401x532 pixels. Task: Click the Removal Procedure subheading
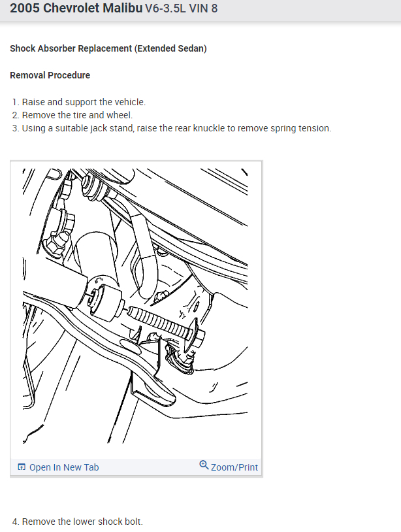(x=50, y=75)
